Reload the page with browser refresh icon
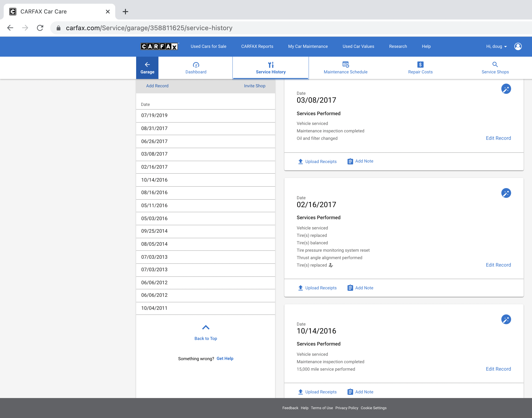The width and height of the screenshot is (532, 418). (x=40, y=28)
